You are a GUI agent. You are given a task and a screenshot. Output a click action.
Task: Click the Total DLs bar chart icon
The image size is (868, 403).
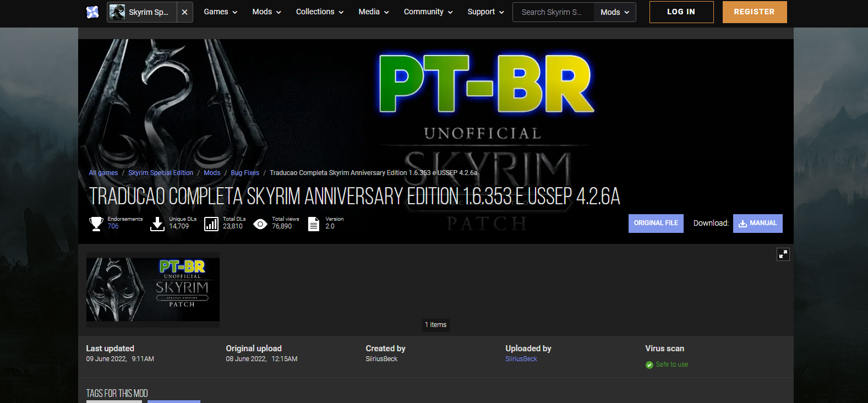click(211, 224)
